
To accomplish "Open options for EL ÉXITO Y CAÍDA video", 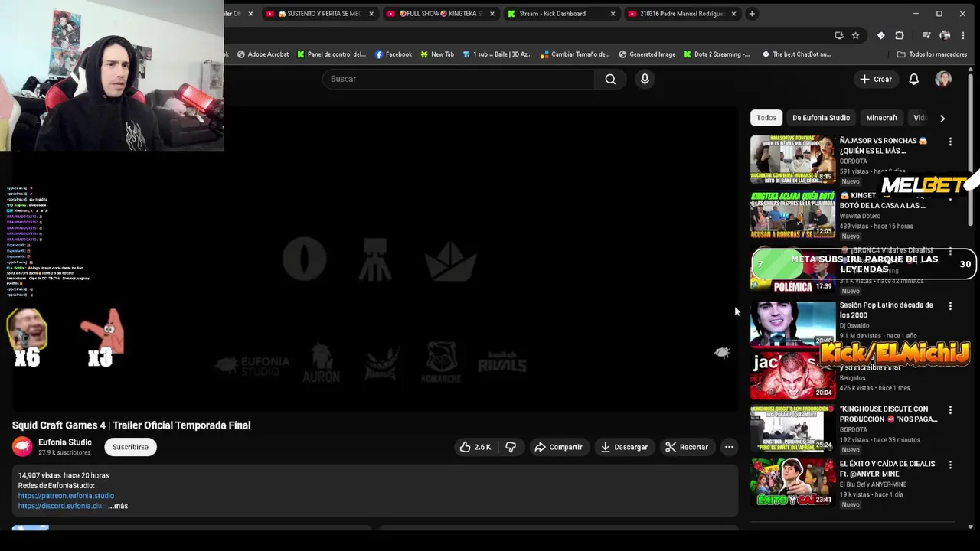I will tap(950, 465).
